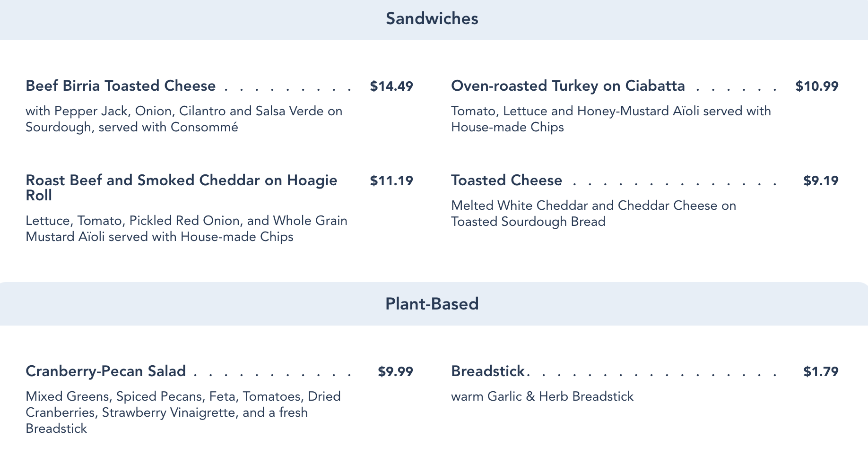Image resolution: width=868 pixels, height=464 pixels.
Task: Select the Breadstick menu item title
Action: (x=487, y=371)
